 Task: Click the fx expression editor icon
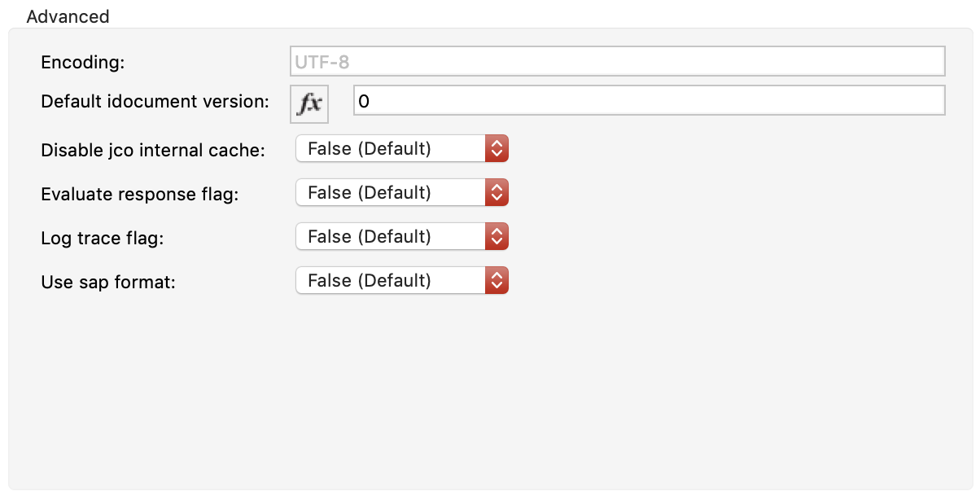pyautogui.click(x=309, y=103)
